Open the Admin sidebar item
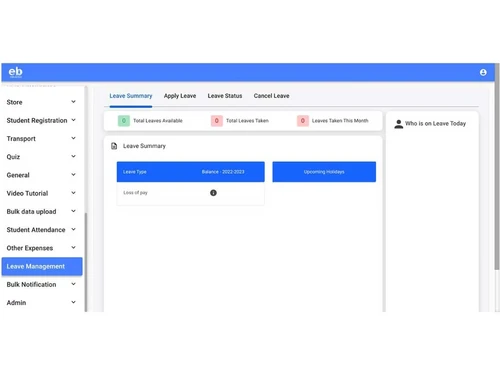This screenshot has height=375, width=500. tap(42, 303)
